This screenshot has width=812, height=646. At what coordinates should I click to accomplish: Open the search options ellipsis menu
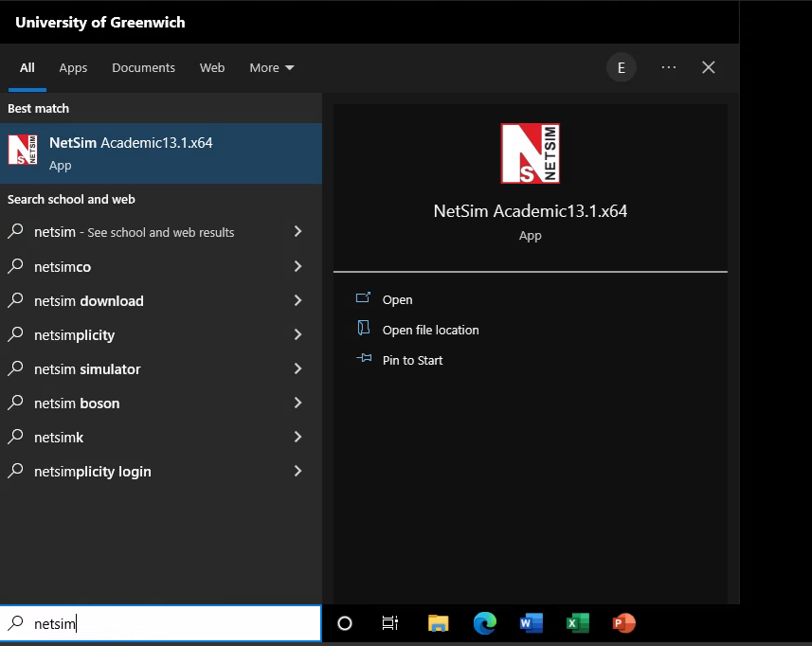(x=668, y=67)
